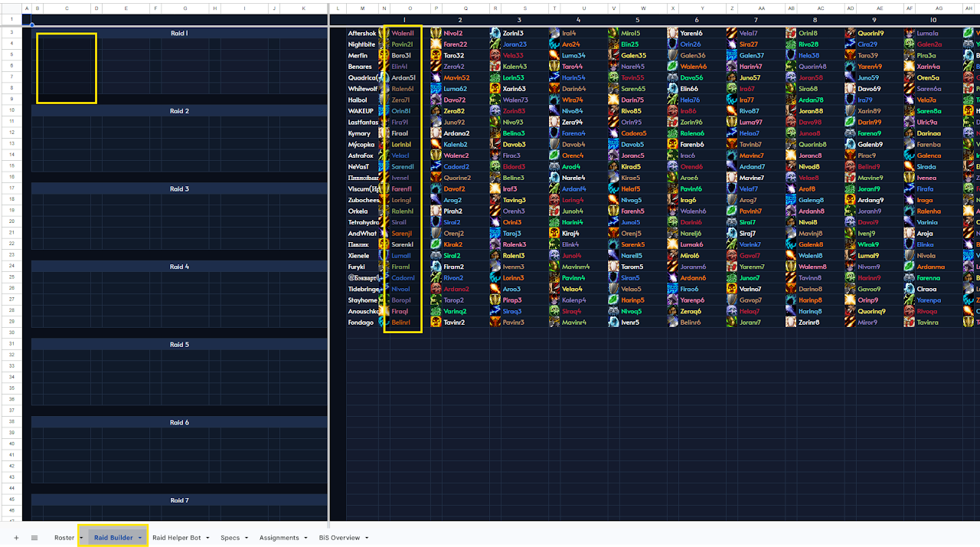
Task: Click the spec icon beside Miror9
Action: point(850,323)
